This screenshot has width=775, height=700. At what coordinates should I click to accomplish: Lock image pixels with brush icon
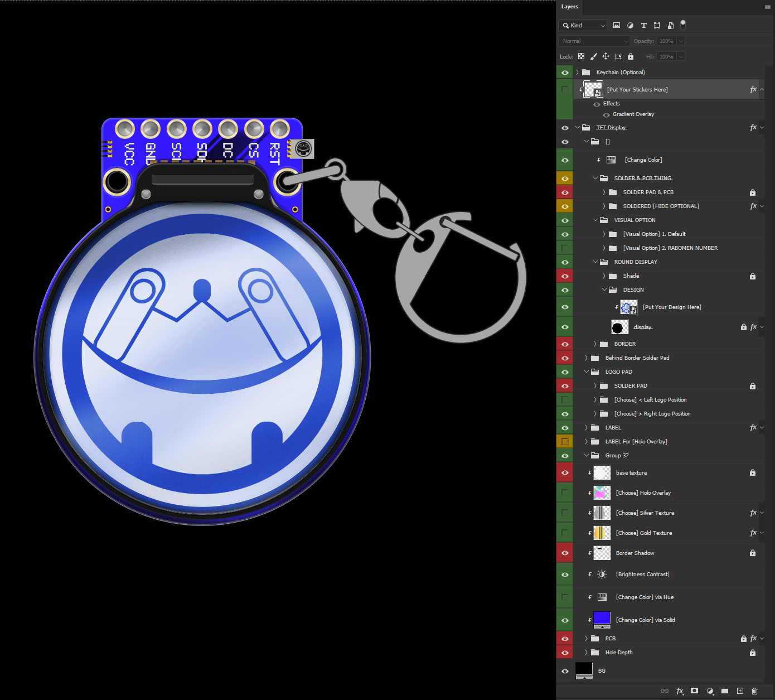click(593, 56)
